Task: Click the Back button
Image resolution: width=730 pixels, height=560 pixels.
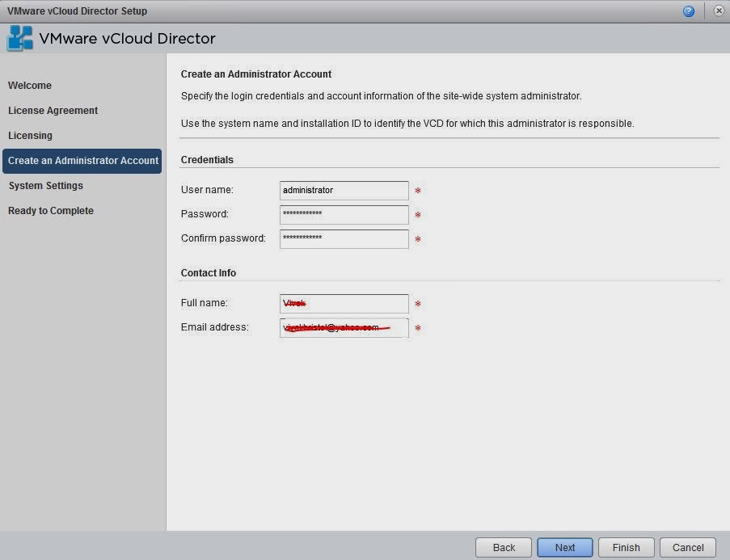Action: [x=504, y=547]
